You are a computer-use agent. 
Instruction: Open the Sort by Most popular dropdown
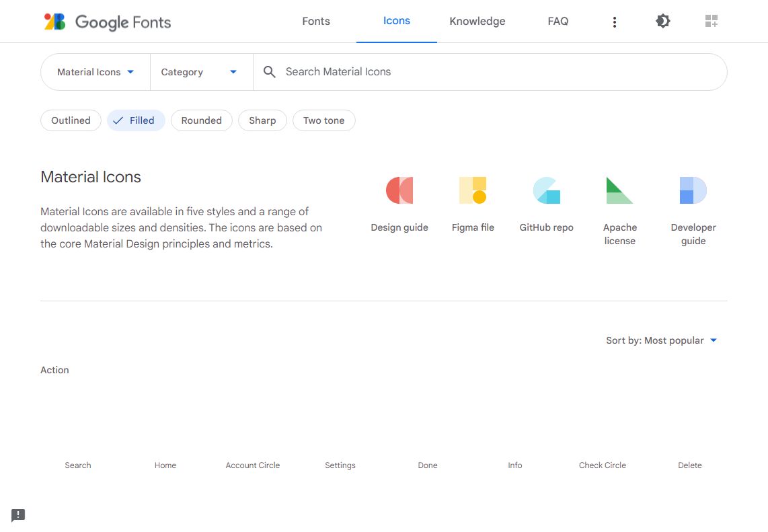[662, 340]
